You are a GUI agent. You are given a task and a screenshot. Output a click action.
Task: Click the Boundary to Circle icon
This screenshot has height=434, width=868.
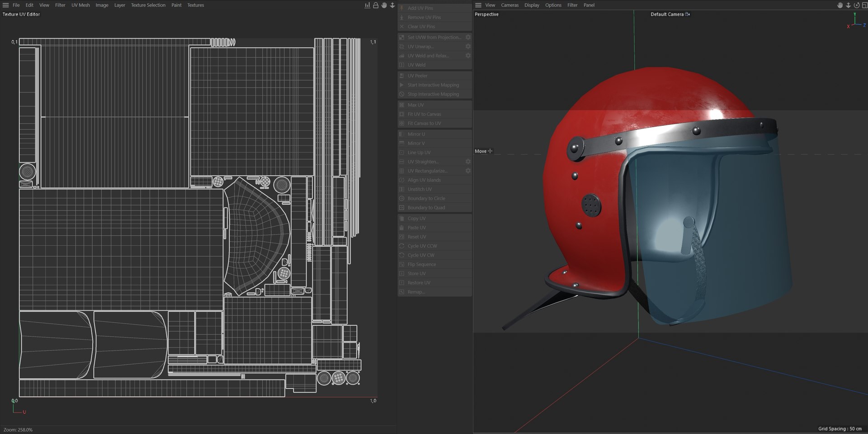pos(401,198)
